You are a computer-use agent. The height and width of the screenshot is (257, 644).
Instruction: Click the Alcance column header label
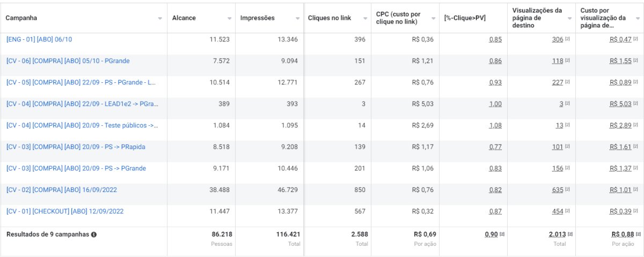point(184,18)
